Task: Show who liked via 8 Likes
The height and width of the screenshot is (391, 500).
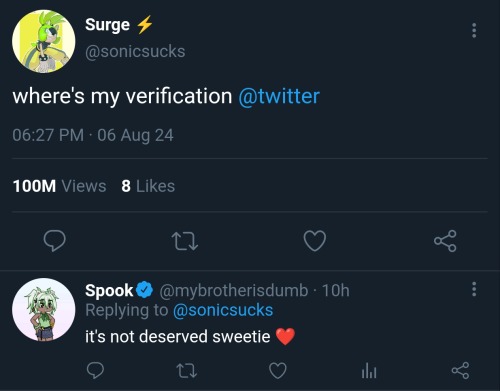Action: (x=148, y=186)
